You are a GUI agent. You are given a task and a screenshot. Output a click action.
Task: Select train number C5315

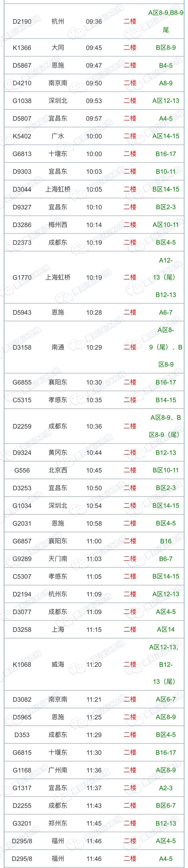click(22, 400)
